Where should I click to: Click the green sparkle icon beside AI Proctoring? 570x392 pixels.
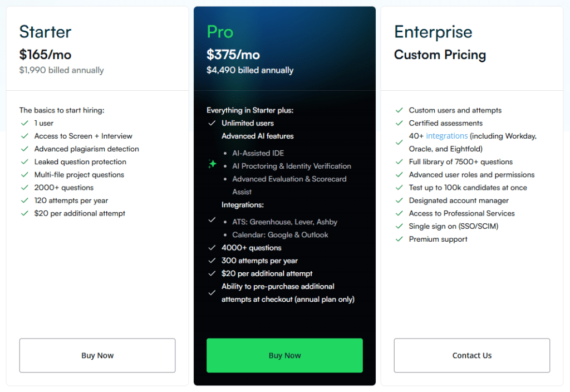pyautogui.click(x=212, y=164)
